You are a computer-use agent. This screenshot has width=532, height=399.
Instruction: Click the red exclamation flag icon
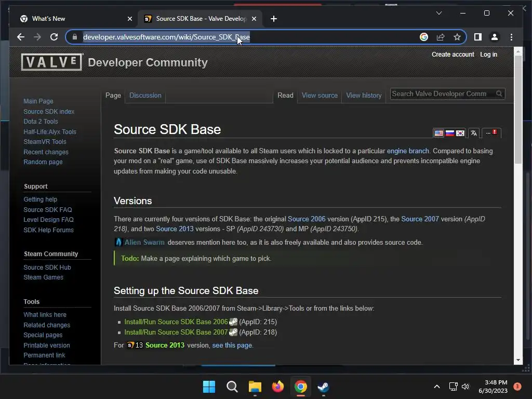[x=495, y=132]
